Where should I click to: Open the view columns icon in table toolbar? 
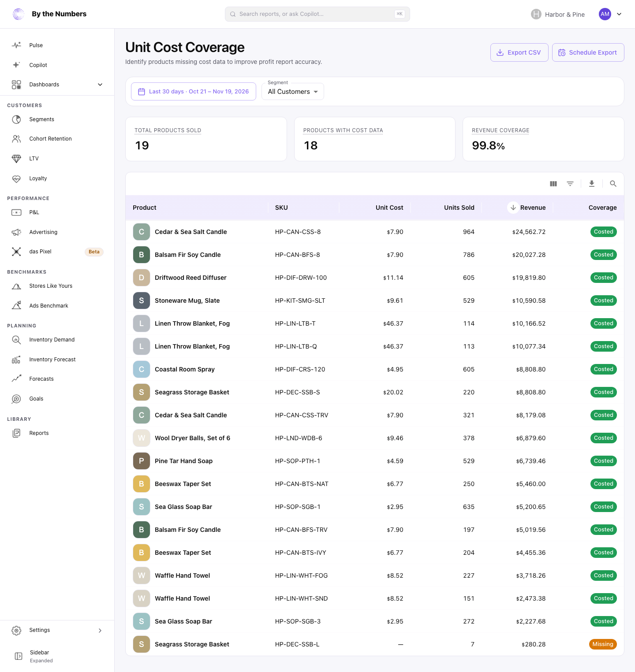pos(553,184)
